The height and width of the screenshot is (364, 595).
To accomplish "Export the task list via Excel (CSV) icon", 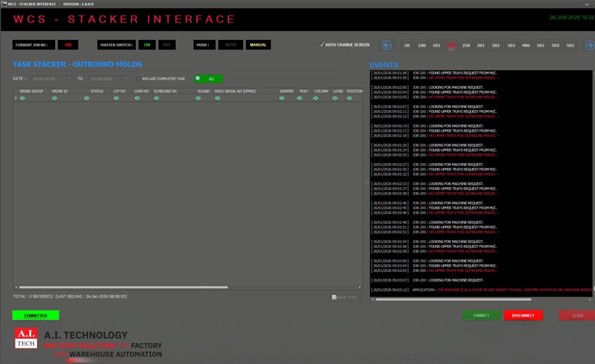I will coord(344,297).
